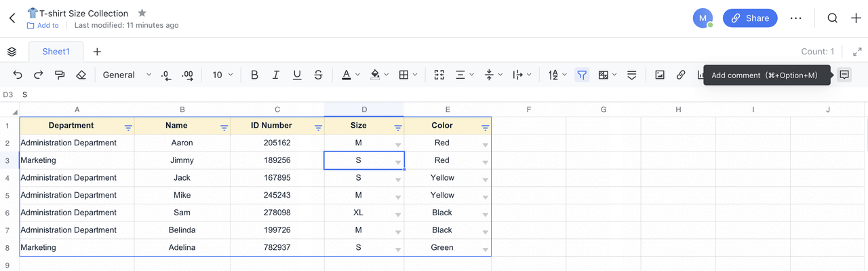Open the General number format dropdown
This screenshot has width=868, height=271.
127,75
